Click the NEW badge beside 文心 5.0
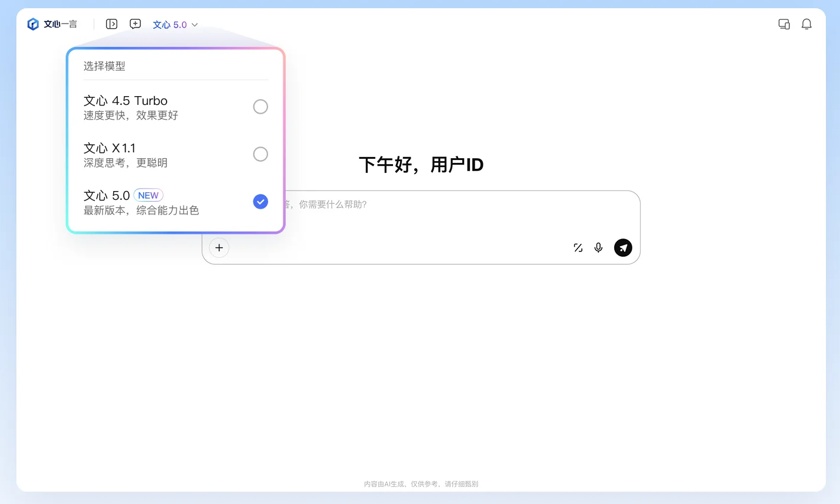 tap(148, 195)
